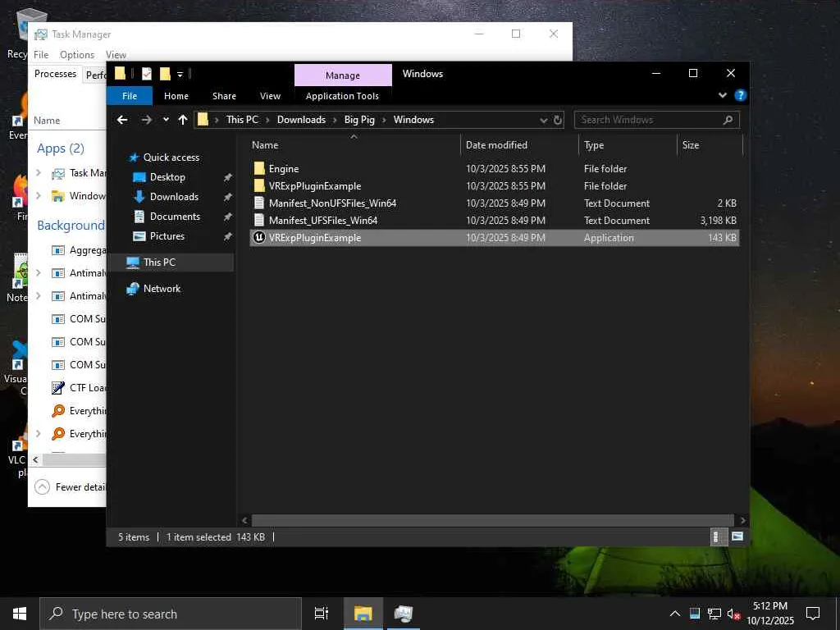Image resolution: width=840 pixels, height=630 pixels.
Task: Open the VRExpPluginExample application file
Action: pyautogui.click(x=494, y=238)
